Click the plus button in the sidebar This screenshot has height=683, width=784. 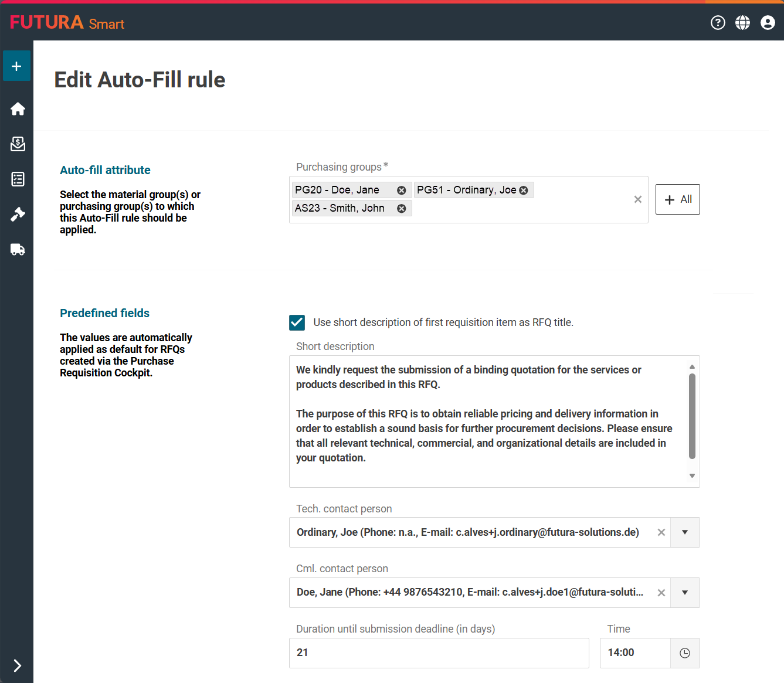[x=16, y=66]
